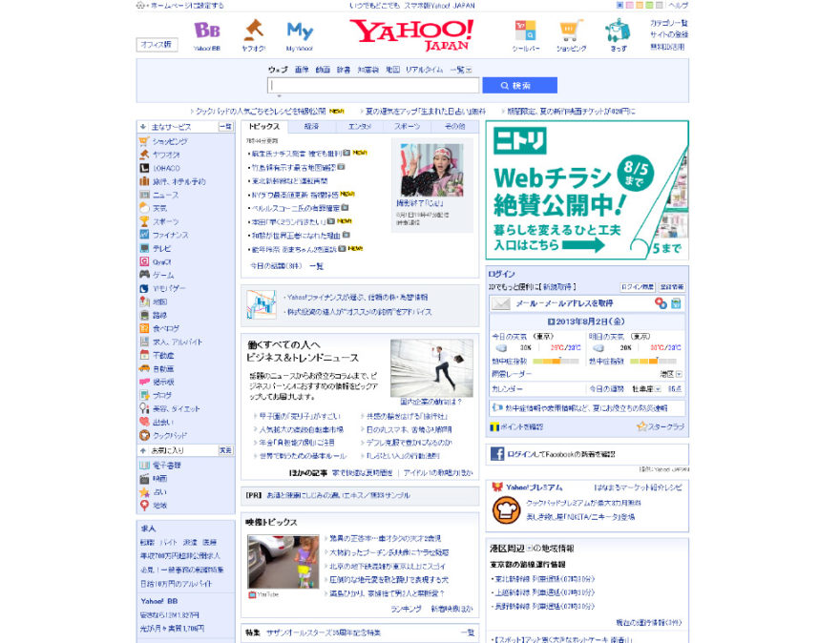Click the Yahoo! JAPAN logo
840x643 pixels.
pos(411,34)
